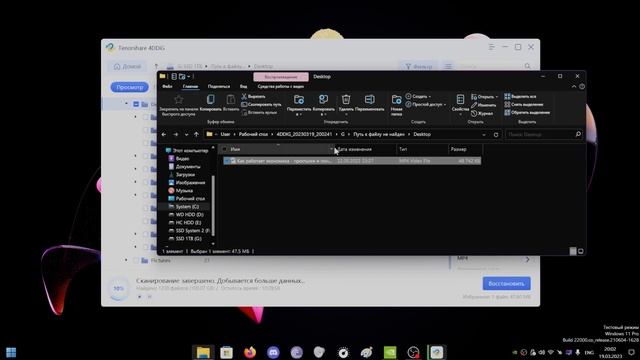Click Рабочий стол in the address breadcrumb

[253, 134]
